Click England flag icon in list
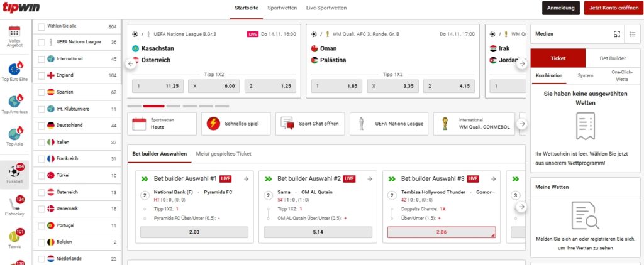This screenshot has width=644, height=265. [51, 75]
